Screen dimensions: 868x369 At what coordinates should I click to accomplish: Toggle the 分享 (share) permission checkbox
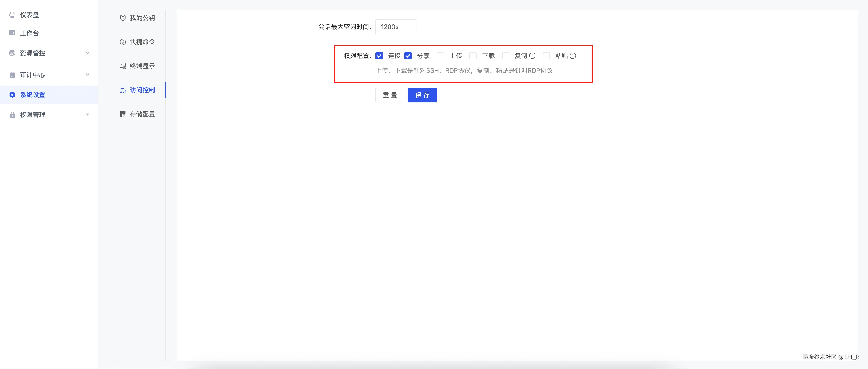408,56
